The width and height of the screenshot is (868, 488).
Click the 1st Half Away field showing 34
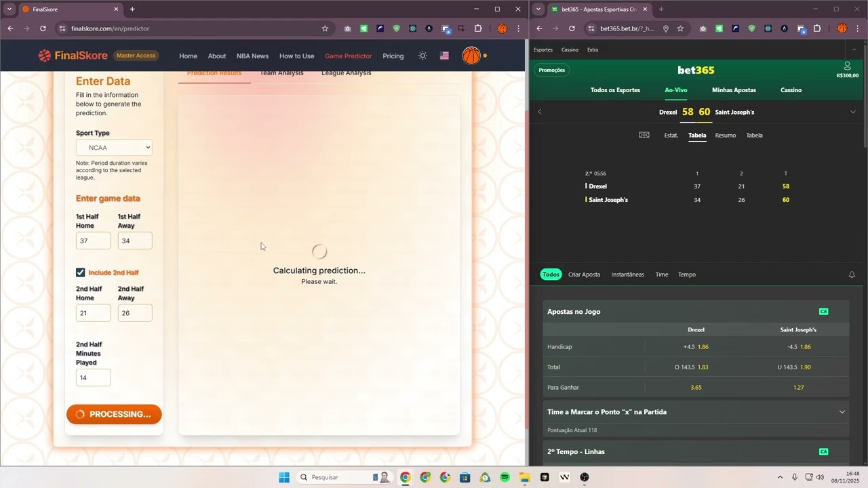click(x=135, y=241)
